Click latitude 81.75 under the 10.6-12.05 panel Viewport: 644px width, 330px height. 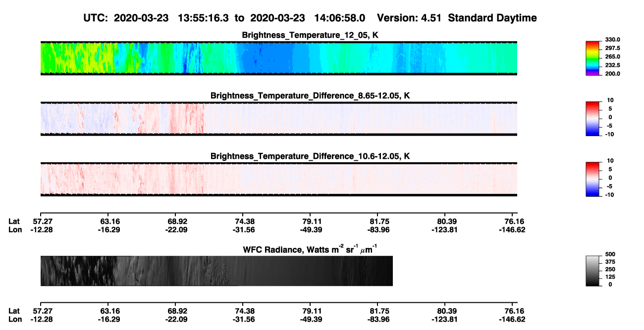[x=379, y=221]
